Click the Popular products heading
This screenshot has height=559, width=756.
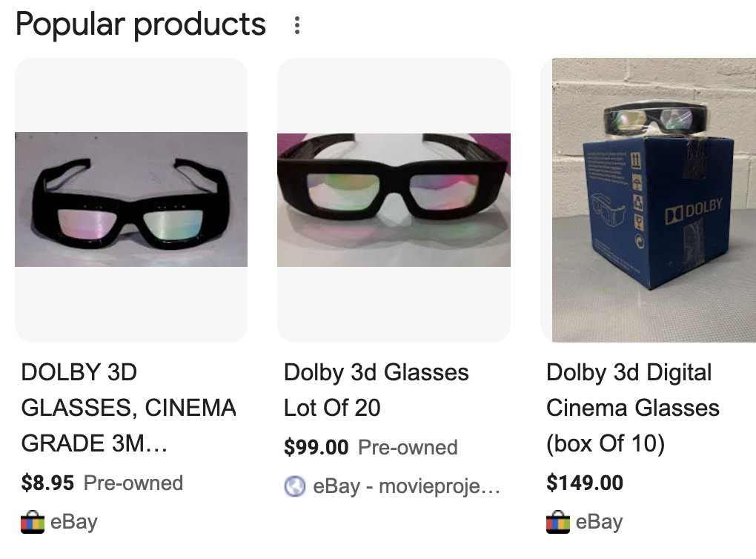tap(141, 25)
